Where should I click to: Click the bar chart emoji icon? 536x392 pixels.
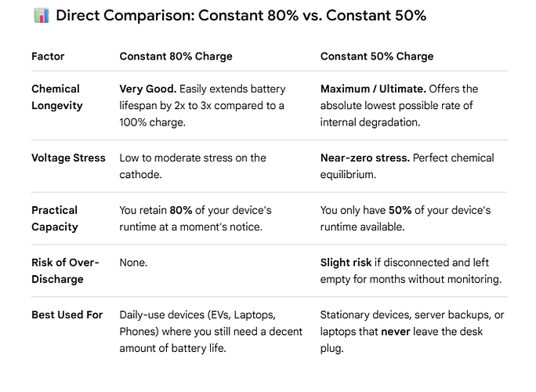pos(42,16)
